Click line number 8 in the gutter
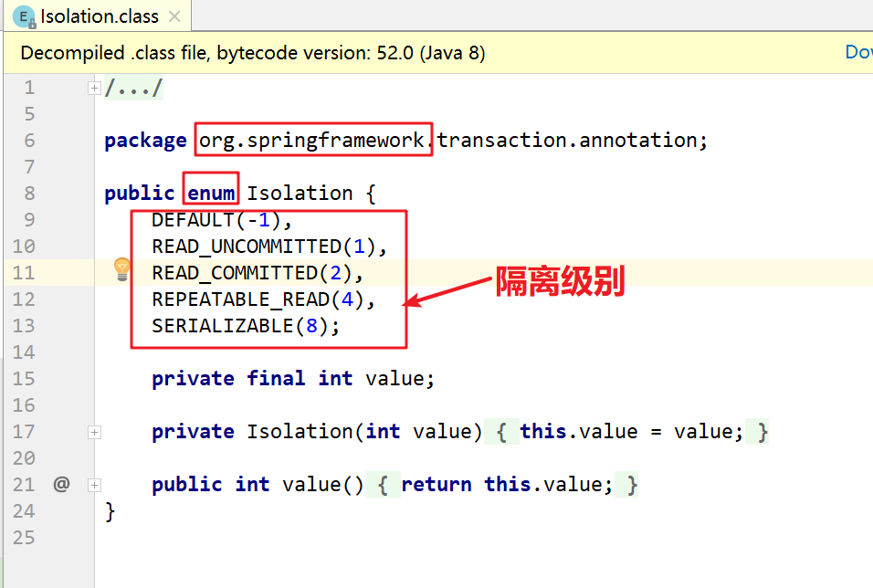Viewport: 873px width, 588px height. point(29,194)
